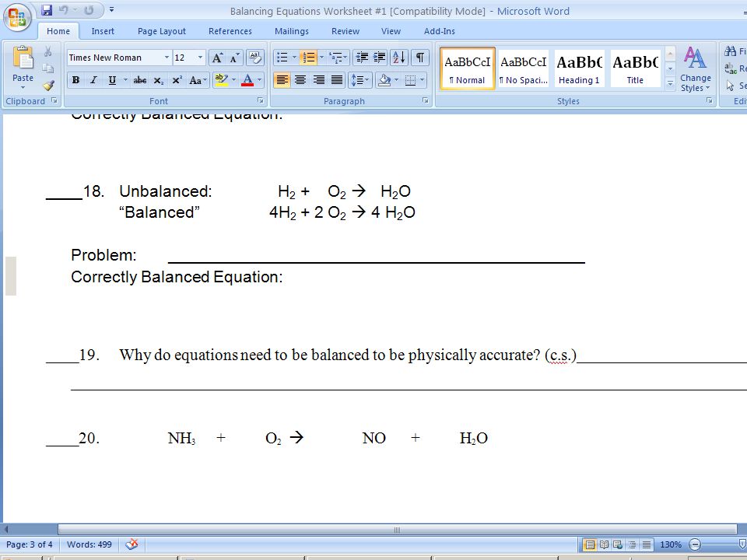Click the horizontal scrollbar thumb
This screenshot has height=560, width=747.
tap(398, 530)
